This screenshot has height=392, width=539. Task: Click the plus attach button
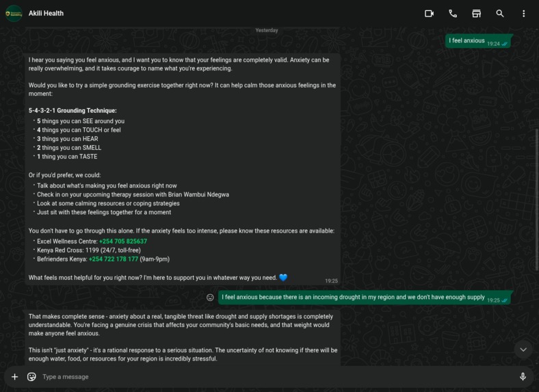(x=15, y=377)
